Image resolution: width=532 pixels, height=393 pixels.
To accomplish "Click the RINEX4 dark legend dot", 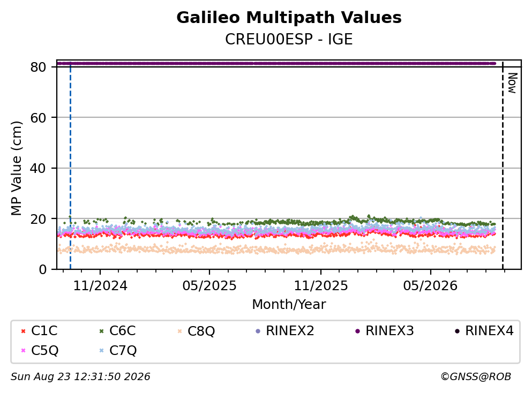I will click(x=457, y=331).
